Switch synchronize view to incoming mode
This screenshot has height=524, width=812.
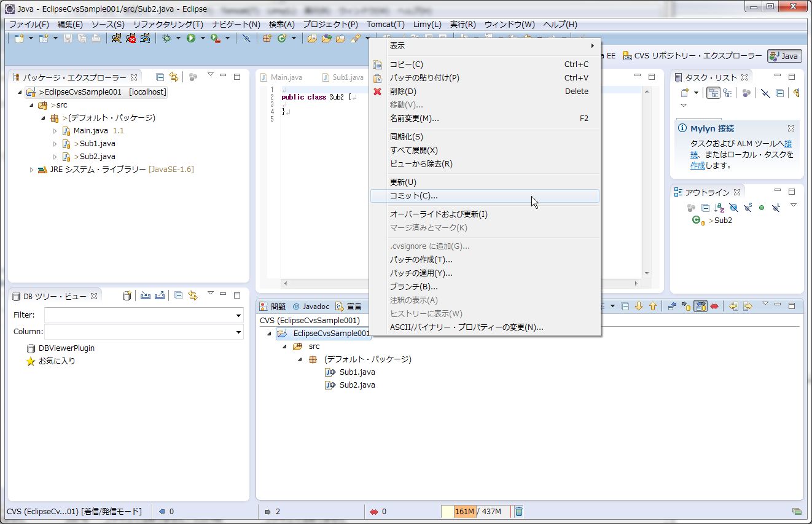pyautogui.click(x=673, y=306)
